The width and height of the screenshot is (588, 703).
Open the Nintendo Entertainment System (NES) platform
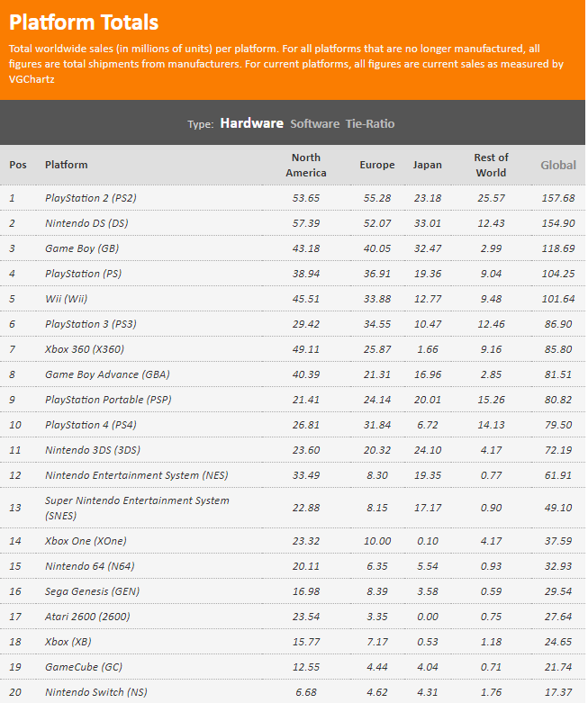pyautogui.click(x=136, y=475)
